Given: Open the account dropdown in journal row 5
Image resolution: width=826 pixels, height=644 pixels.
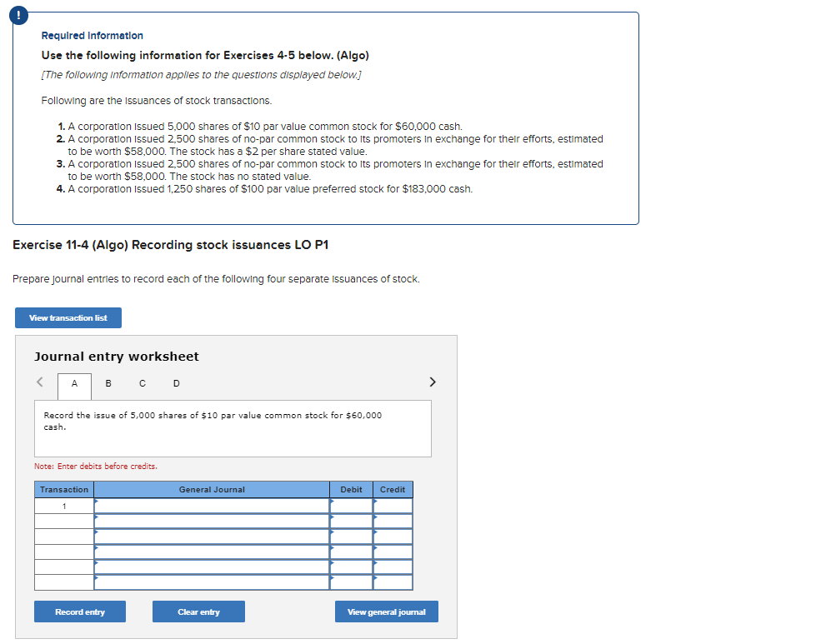Looking at the screenshot, I should point(98,564).
